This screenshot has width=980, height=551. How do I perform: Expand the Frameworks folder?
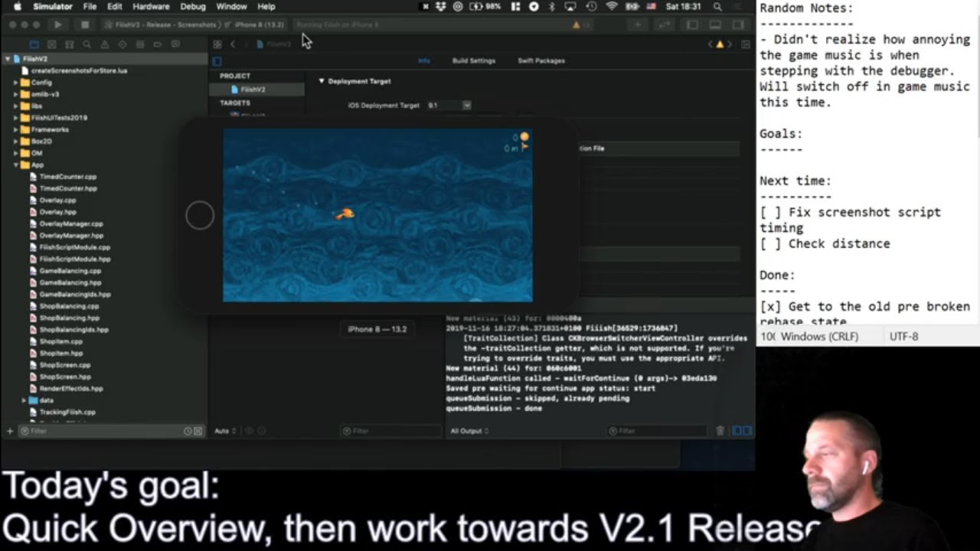coord(16,129)
